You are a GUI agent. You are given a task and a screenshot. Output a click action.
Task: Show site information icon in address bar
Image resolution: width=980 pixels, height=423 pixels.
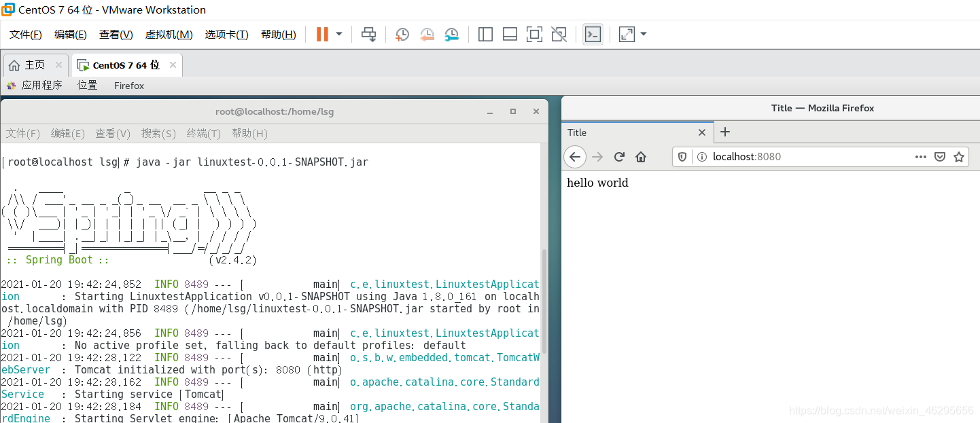(702, 157)
